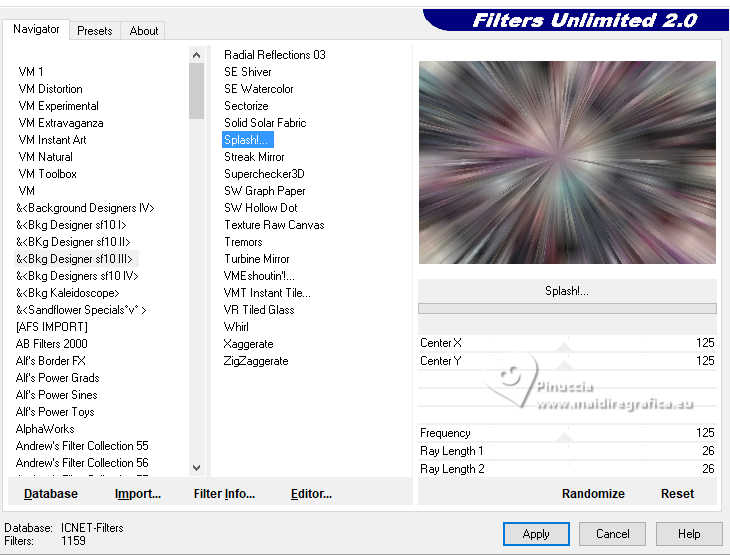Screen dimensions: 730x555
Task: Select VM Extravaganza category
Action: 61,123
